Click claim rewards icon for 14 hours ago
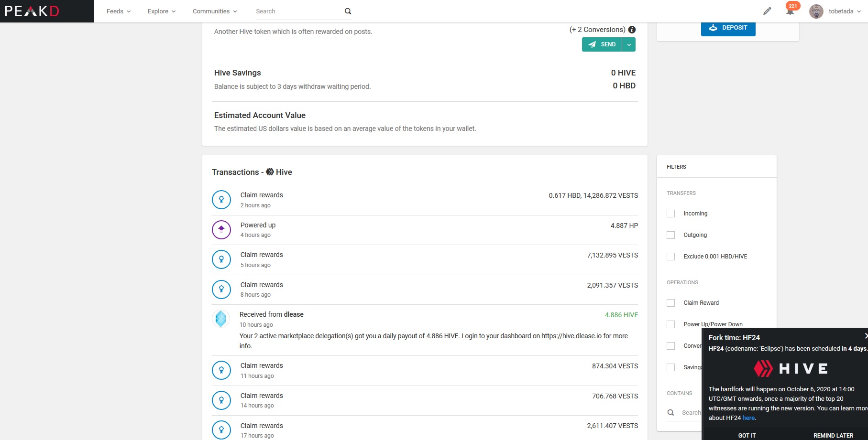This screenshot has height=440, width=868. tap(221, 400)
